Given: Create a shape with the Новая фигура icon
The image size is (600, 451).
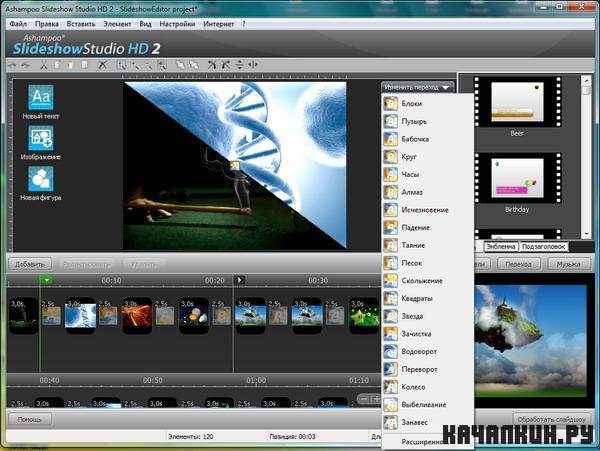Looking at the screenshot, I should tap(41, 183).
